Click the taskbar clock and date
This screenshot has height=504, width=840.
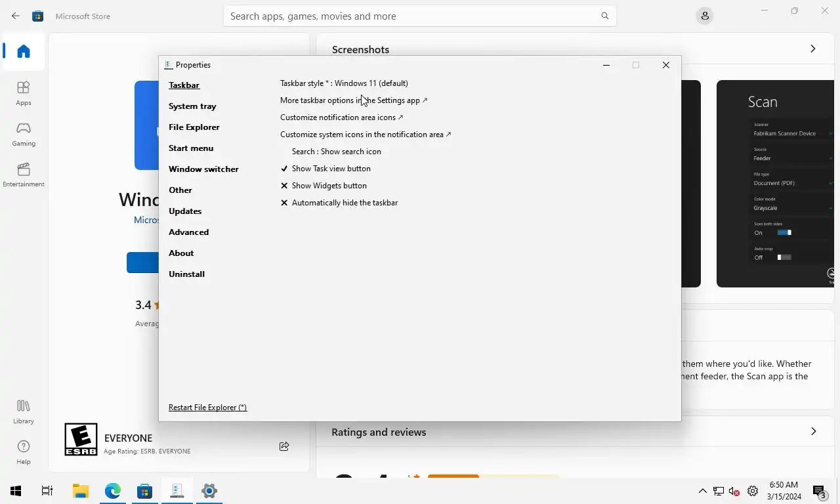click(x=784, y=491)
